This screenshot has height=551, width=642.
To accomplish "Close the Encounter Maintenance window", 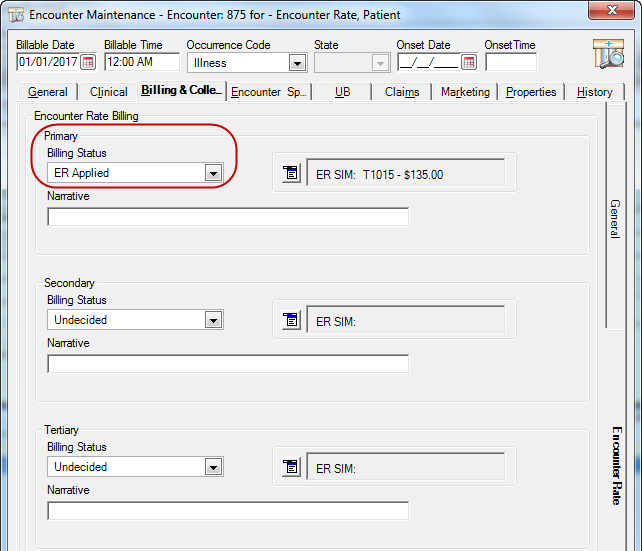I will (x=612, y=10).
